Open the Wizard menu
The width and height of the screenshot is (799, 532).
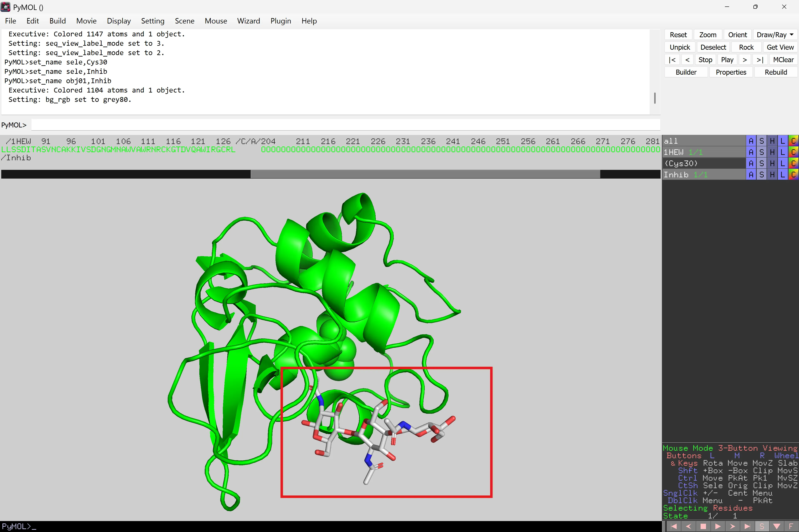pyautogui.click(x=248, y=21)
